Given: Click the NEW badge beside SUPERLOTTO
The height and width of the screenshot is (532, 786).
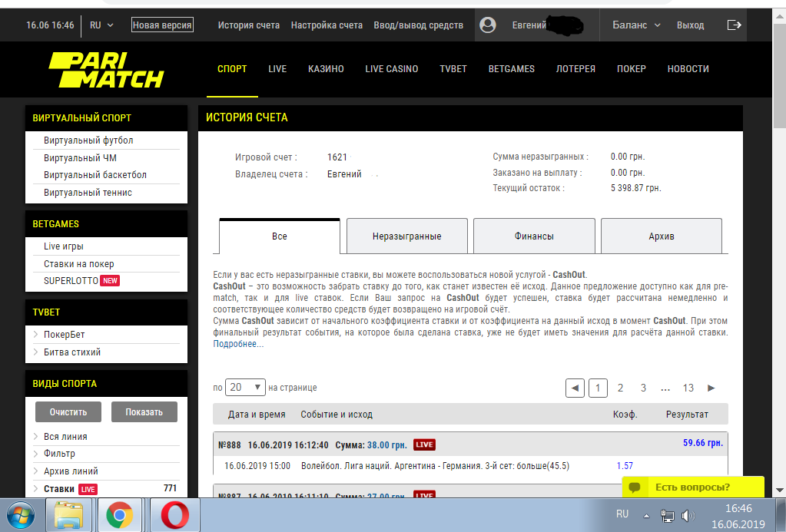Looking at the screenshot, I should click(110, 280).
